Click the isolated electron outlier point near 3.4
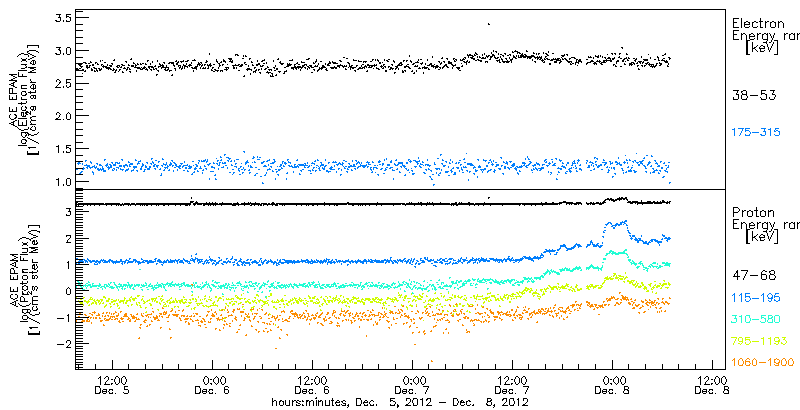This screenshot has width=800, height=410. (489, 24)
